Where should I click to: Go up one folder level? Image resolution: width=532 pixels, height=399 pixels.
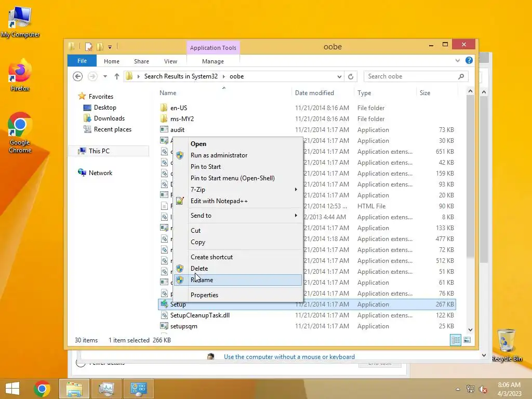click(x=117, y=76)
